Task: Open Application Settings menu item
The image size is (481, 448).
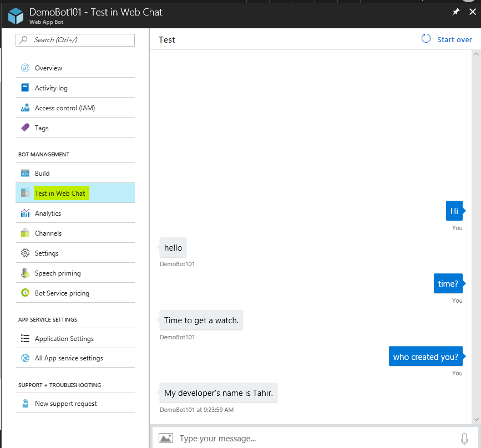Action: [x=64, y=339]
